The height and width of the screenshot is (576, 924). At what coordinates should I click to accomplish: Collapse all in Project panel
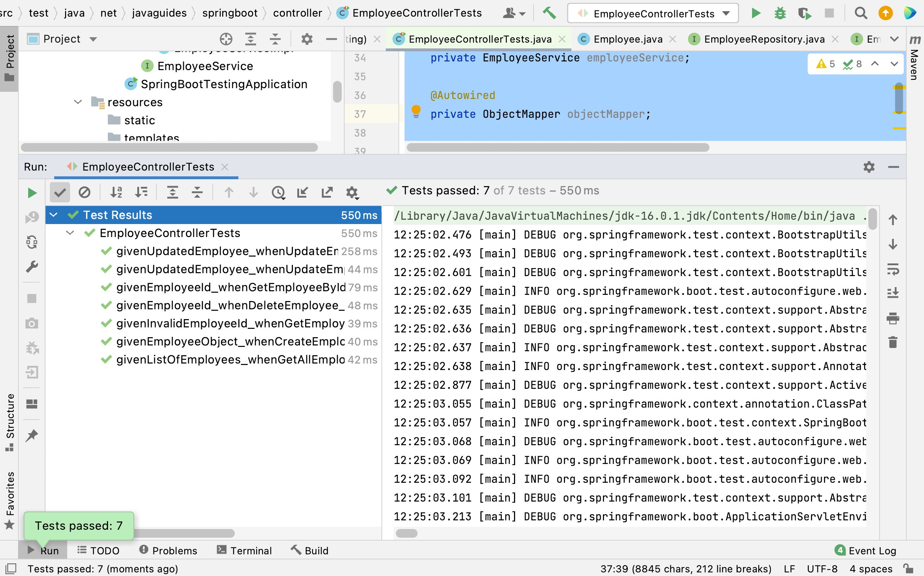click(275, 39)
